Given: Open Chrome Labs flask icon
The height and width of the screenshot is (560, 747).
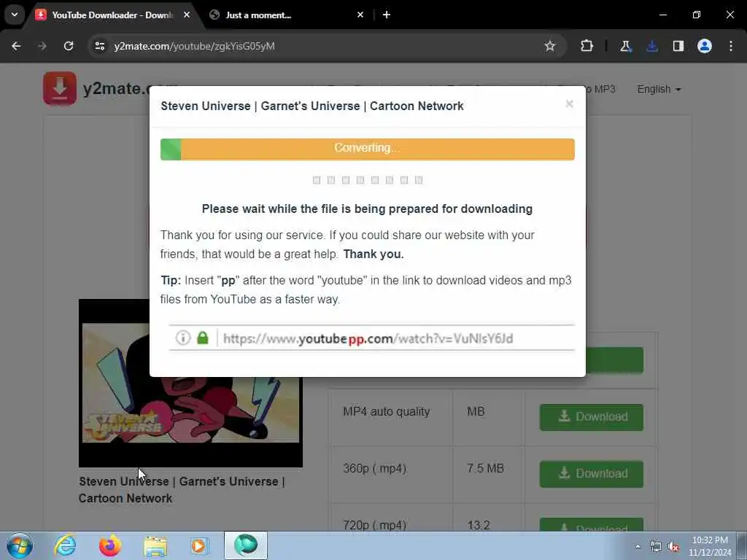Looking at the screenshot, I should [625, 46].
